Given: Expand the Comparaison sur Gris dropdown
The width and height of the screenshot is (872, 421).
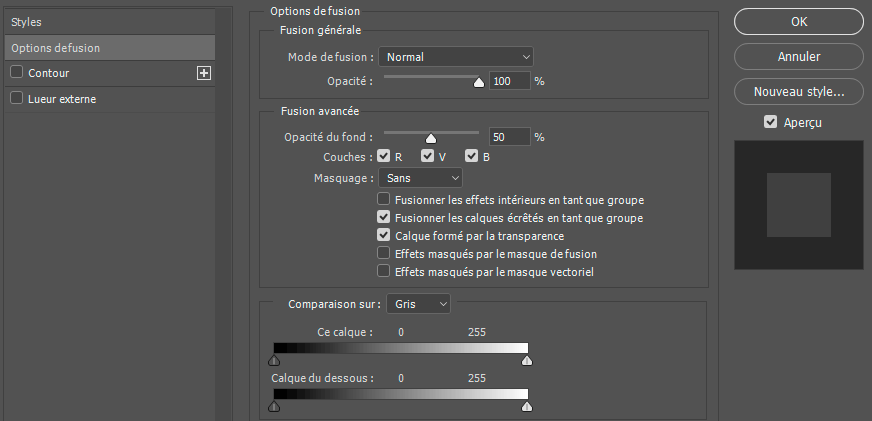Looking at the screenshot, I should [x=421, y=303].
